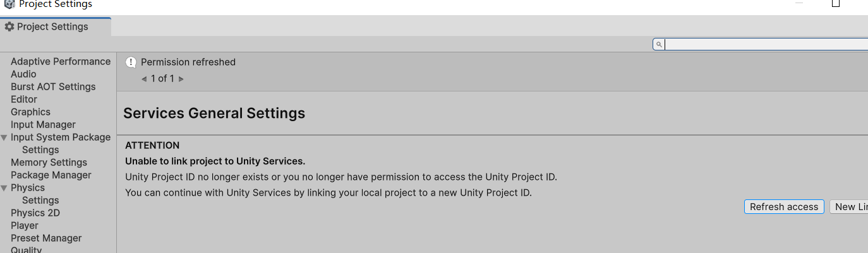Select Package Manager in the sidebar

(51, 175)
